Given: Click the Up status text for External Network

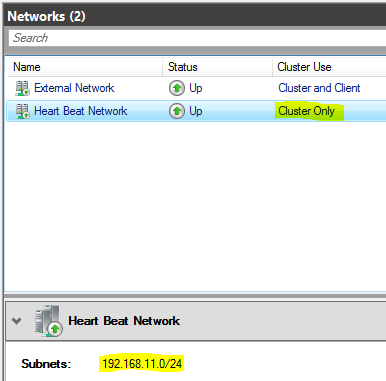Looking at the screenshot, I should 196,88.
